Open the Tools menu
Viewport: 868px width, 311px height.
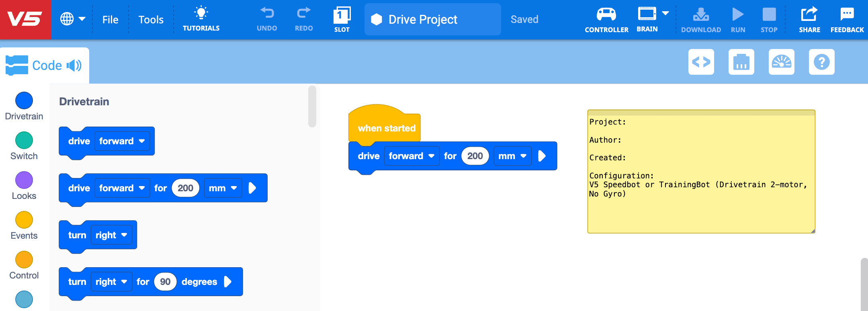pyautogui.click(x=151, y=20)
